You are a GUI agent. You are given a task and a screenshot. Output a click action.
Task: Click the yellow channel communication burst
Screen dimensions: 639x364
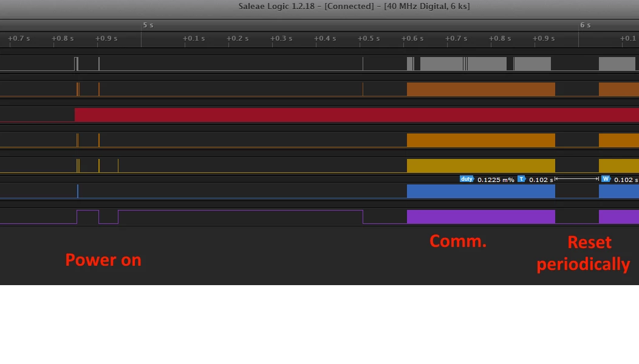[x=481, y=166]
